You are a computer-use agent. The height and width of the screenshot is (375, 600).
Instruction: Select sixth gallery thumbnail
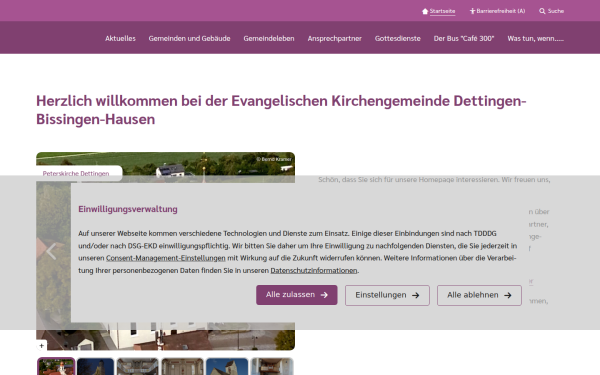(x=272, y=367)
